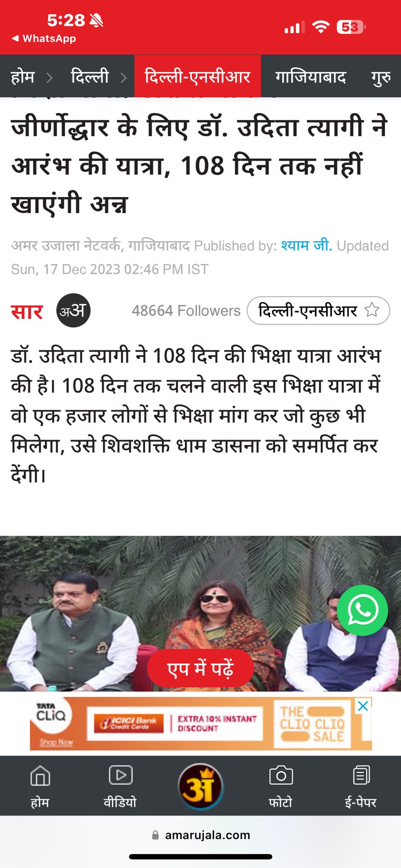Return to WhatsApp via back link
401x868 pixels.
[44, 39]
